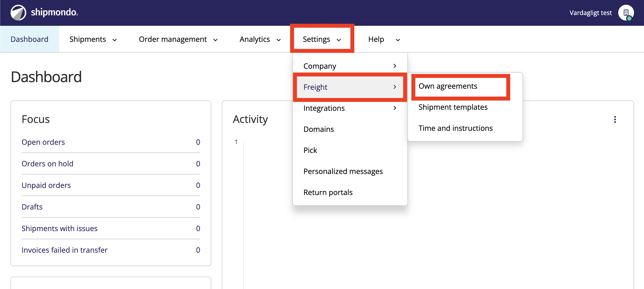Open Activity panel three-dot options menu

(x=615, y=119)
